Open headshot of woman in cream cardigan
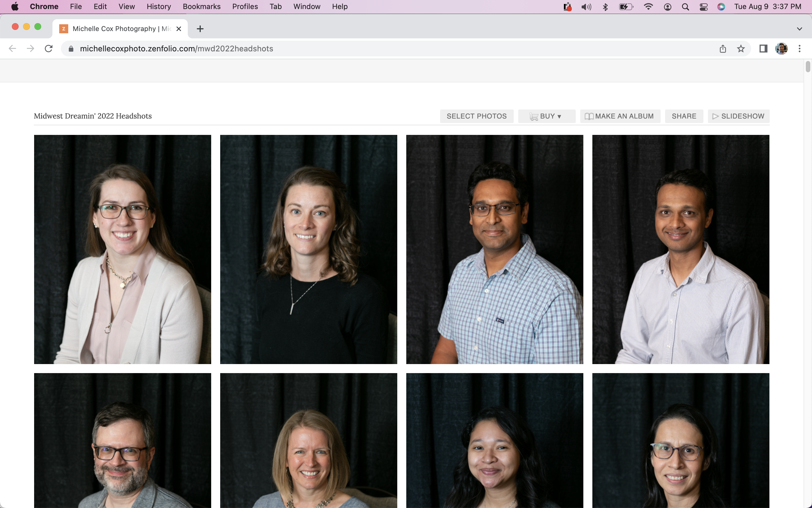Viewport: 812px width, 508px height. [x=122, y=249]
